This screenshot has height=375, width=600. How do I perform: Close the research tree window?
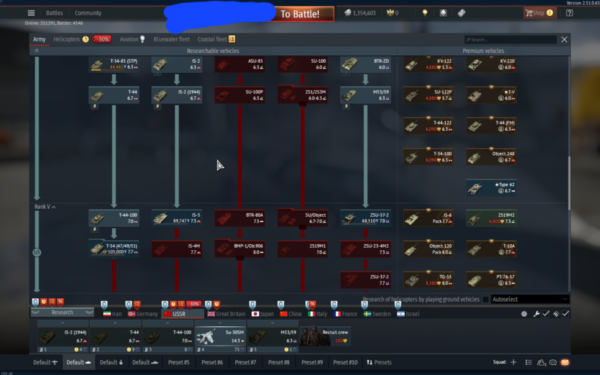[x=564, y=39]
